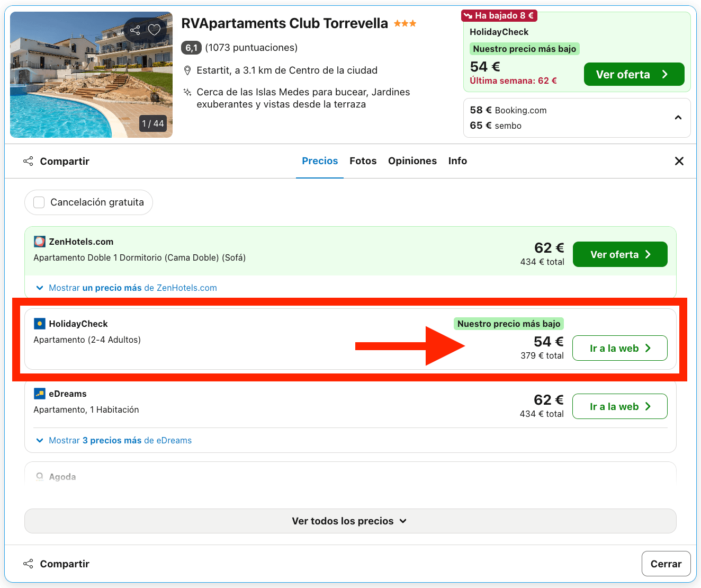Click Ir a la web for eDreams
Image resolution: width=701 pixels, height=588 pixels.
620,406
